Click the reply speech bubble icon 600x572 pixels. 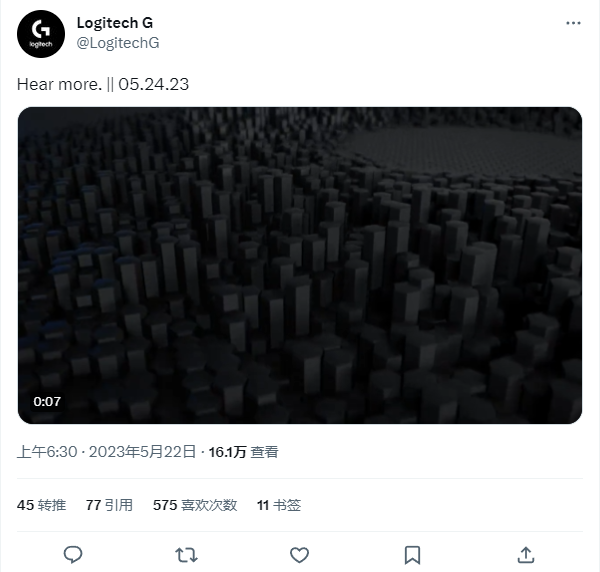(x=73, y=555)
